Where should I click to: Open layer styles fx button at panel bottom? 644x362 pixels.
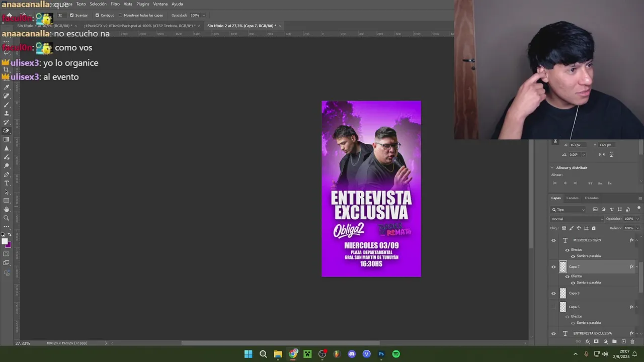588,341
